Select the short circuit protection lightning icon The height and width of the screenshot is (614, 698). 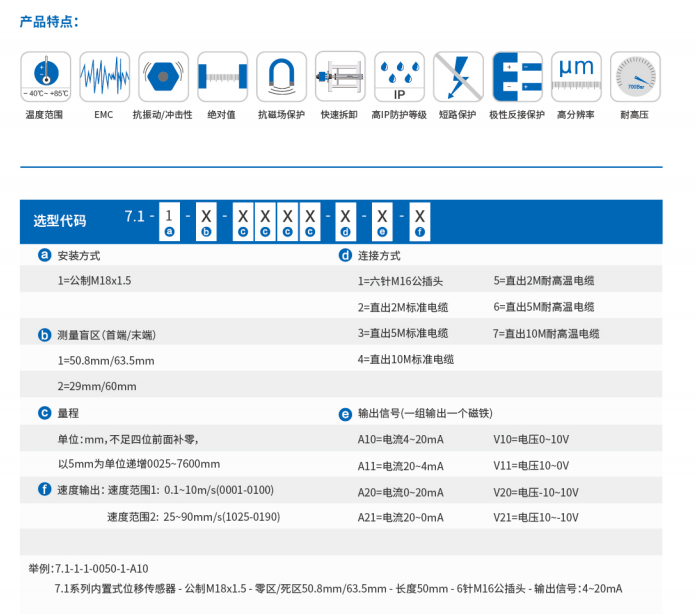pyautogui.click(x=458, y=77)
